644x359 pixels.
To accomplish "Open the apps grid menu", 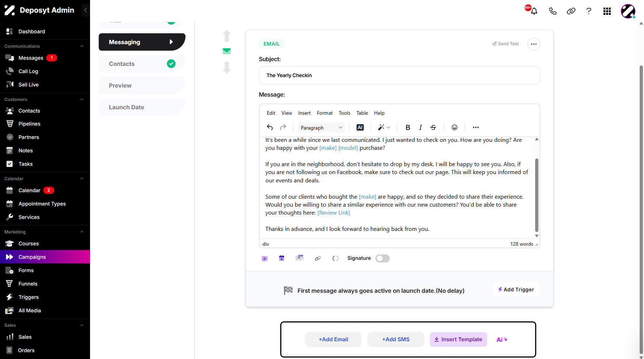I will pos(607,11).
